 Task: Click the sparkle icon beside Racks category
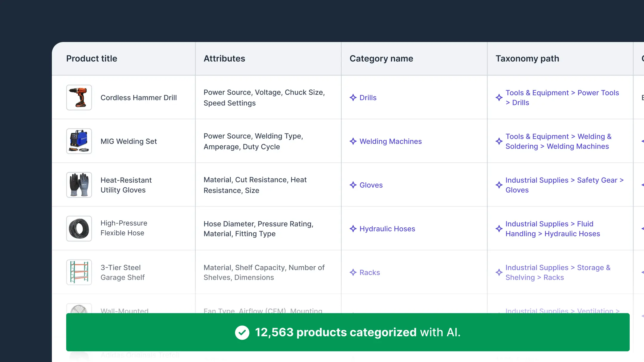[x=353, y=272]
